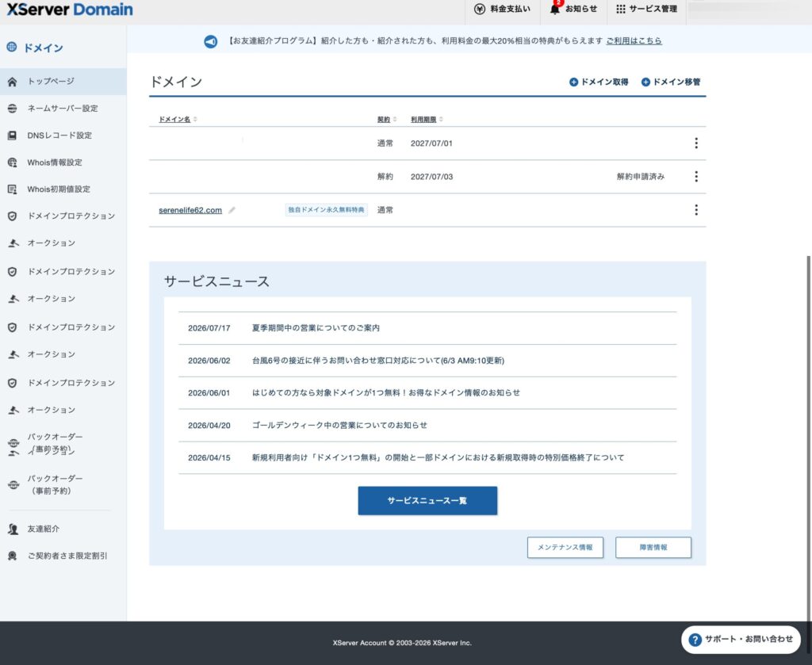Open Whois初期値設定 in the sidebar

click(x=63, y=189)
